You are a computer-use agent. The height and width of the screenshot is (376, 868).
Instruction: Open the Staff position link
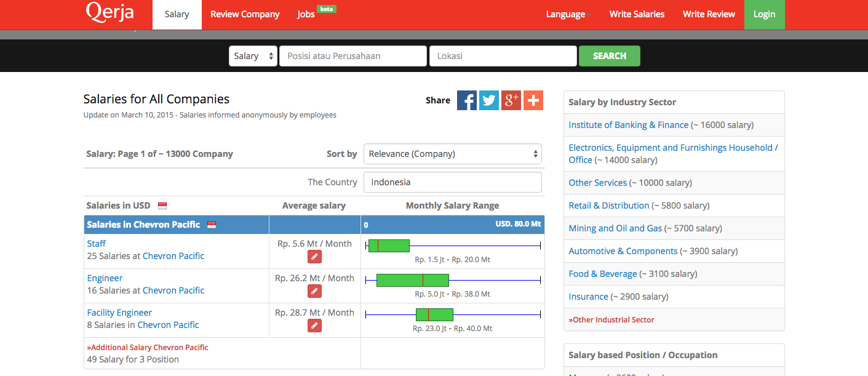pyautogui.click(x=97, y=244)
